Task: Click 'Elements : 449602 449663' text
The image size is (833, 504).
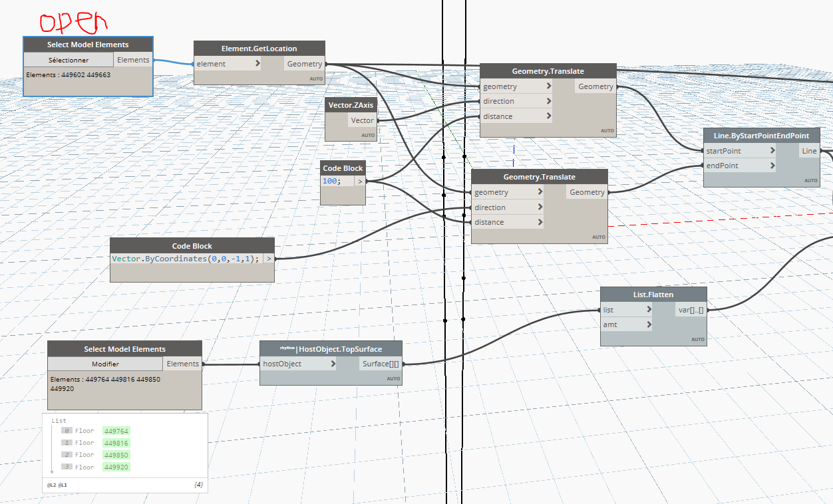Action: click(x=69, y=75)
